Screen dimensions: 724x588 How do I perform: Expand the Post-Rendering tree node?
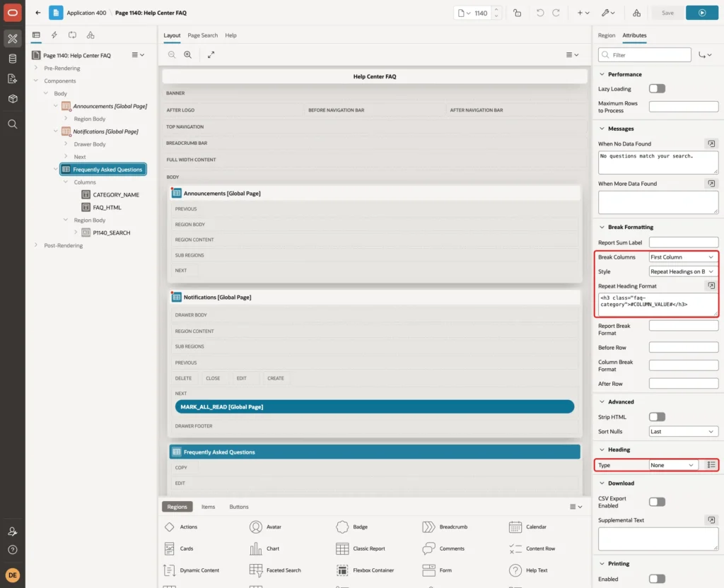(36, 245)
